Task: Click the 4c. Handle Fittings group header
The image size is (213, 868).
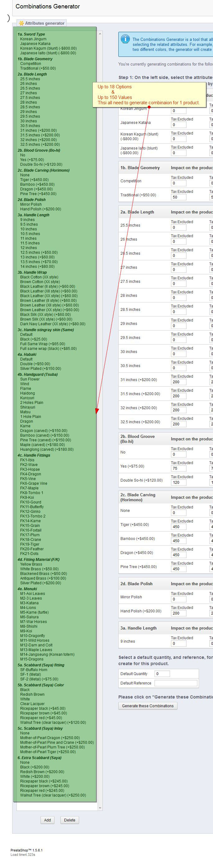Action: [x=34, y=456]
